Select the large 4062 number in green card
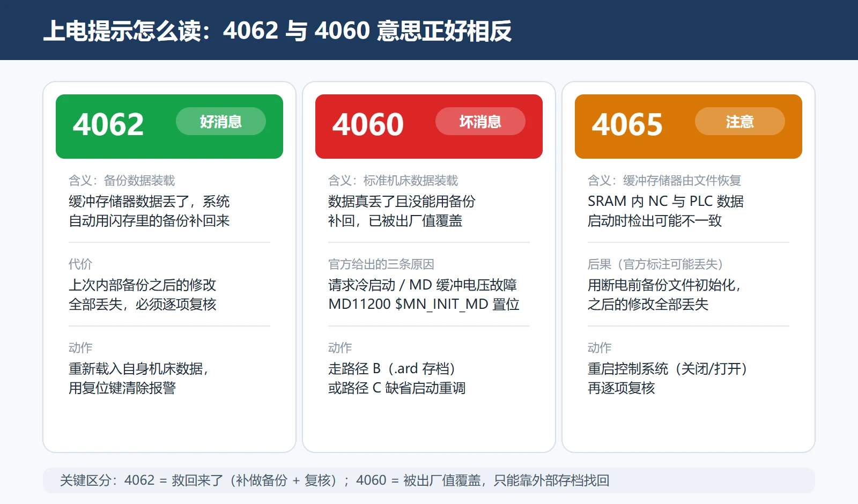The height and width of the screenshot is (504, 858). pyautogui.click(x=108, y=124)
